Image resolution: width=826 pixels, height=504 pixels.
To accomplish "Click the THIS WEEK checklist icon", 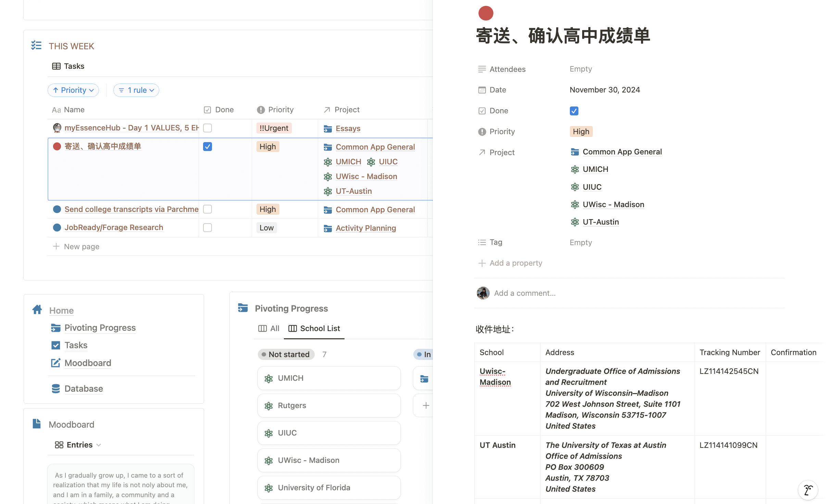I will tap(36, 46).
